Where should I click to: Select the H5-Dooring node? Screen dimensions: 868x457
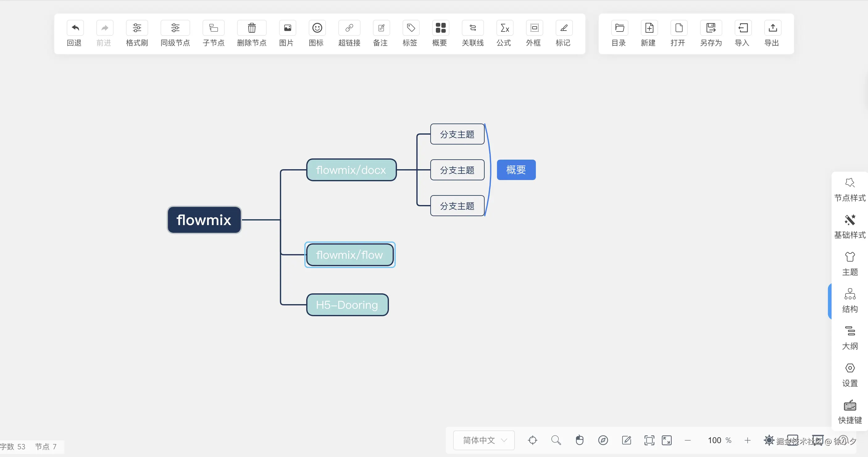coord(347,305)
